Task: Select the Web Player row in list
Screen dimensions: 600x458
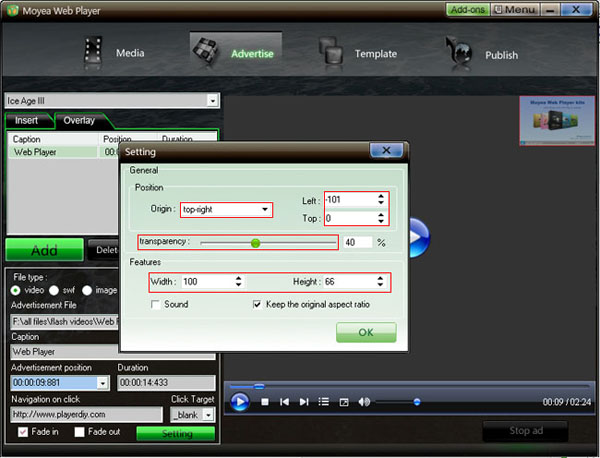Action: coord(63,152)
